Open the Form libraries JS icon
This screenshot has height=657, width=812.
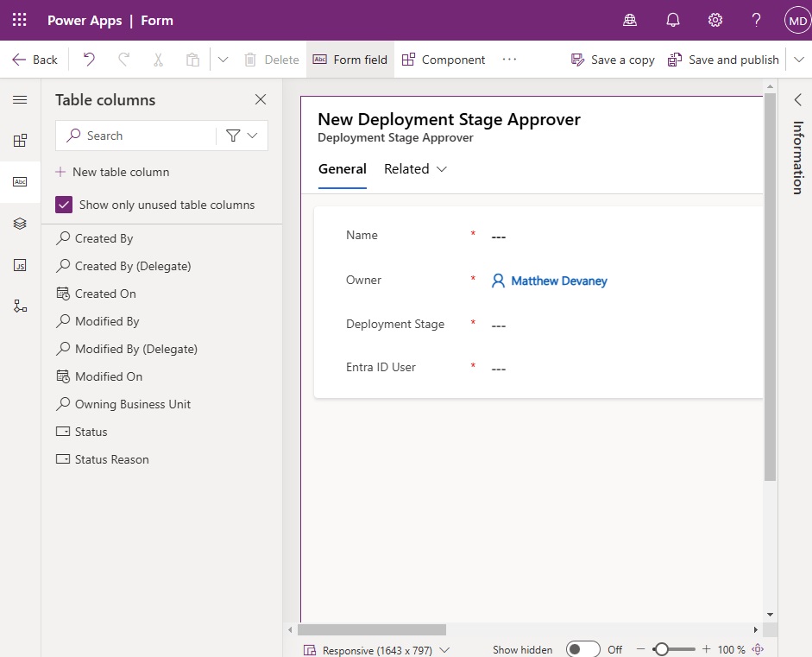point(20,265)
